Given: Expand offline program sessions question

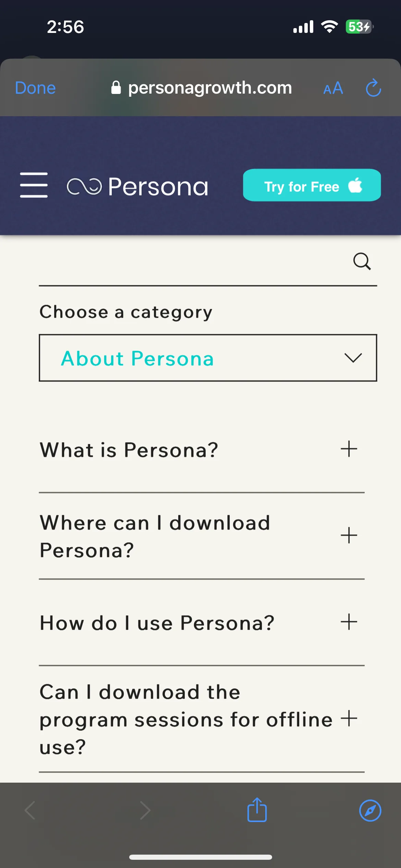Looking at the screenshot, I should 202,719.
